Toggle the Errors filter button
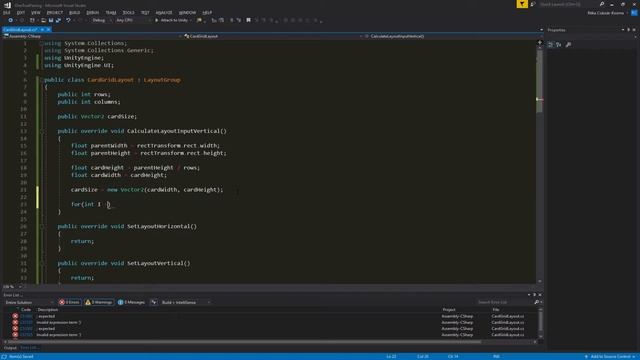640x360 pixels. click(69, 302)
